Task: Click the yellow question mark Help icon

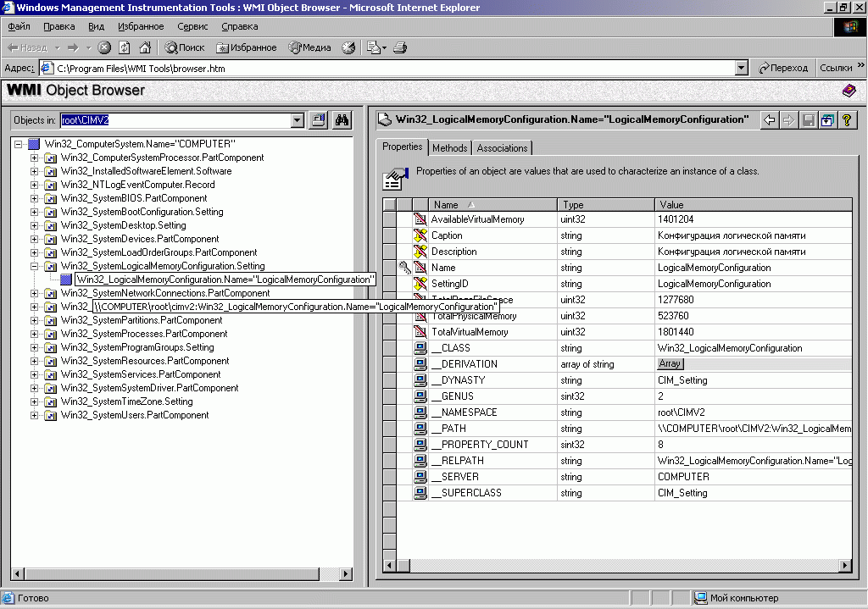Action: point(847,120)
